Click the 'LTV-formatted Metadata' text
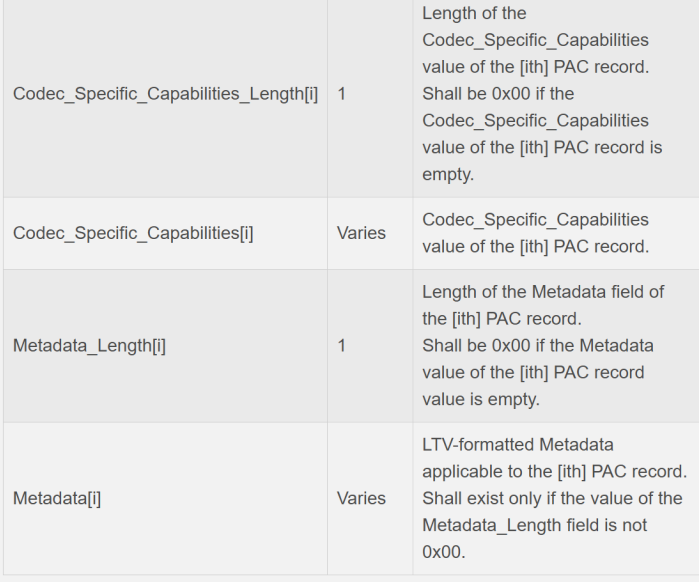Viewport: 699px width, 582px height. point(518,444)
